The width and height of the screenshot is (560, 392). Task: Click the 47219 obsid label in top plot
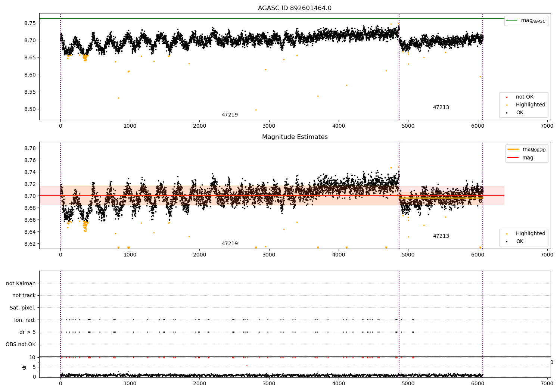click(x=230, y=115)
